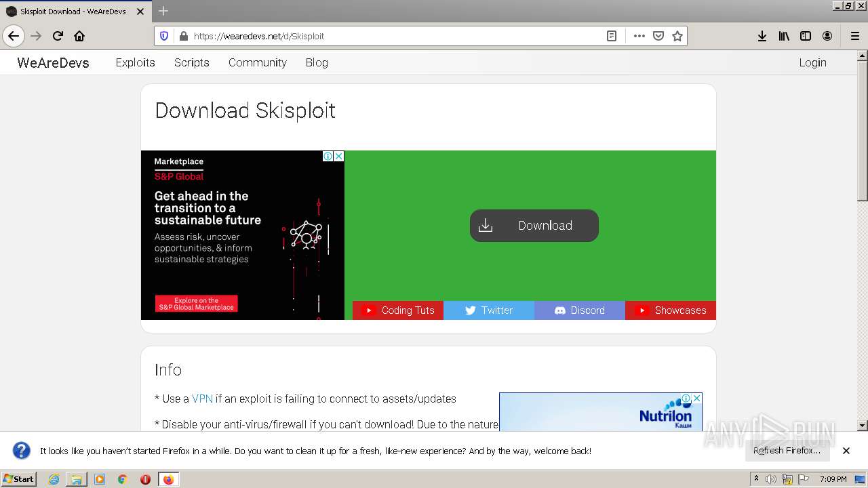Screen dimensions: 868x488
Task: Click the Refresh Firefox button
Action: click(x=787, y=451)
